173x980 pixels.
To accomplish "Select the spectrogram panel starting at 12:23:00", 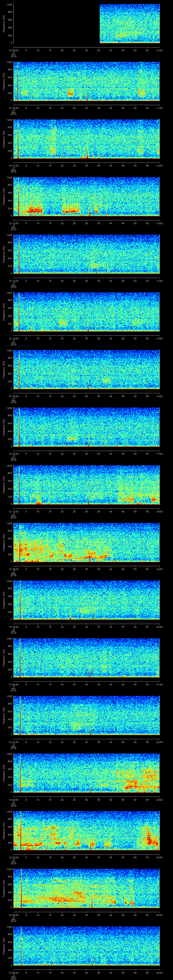I will point(87,831).
